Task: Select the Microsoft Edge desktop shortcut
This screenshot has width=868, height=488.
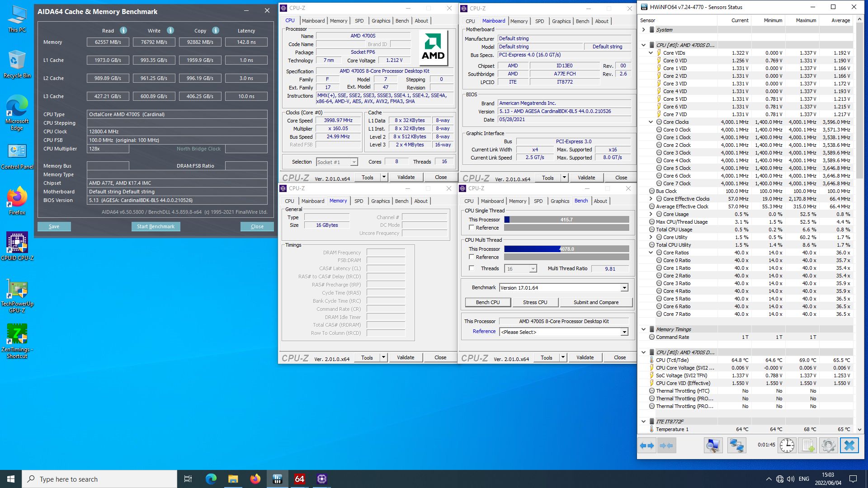Action: (17, 113)
